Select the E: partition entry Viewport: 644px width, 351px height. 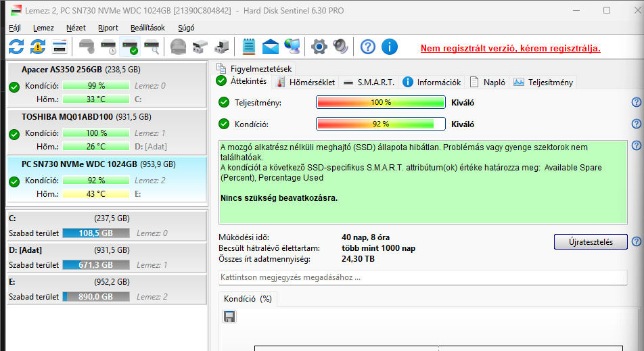[x=107, y=289]
